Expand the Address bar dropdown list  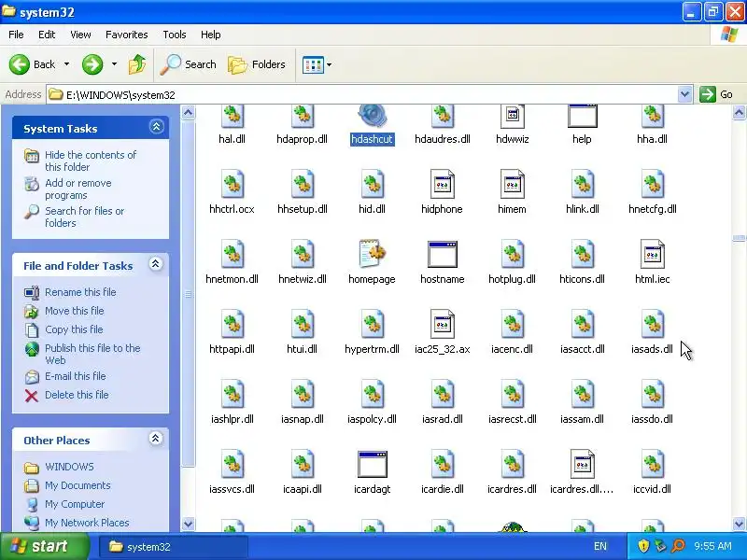[684, 94]
